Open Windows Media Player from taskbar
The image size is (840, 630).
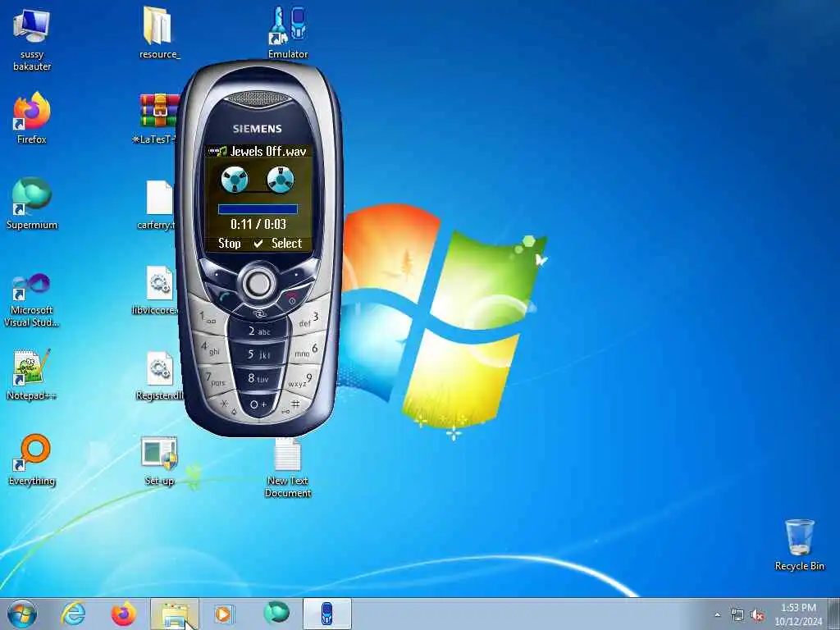[x=224, y=614]
